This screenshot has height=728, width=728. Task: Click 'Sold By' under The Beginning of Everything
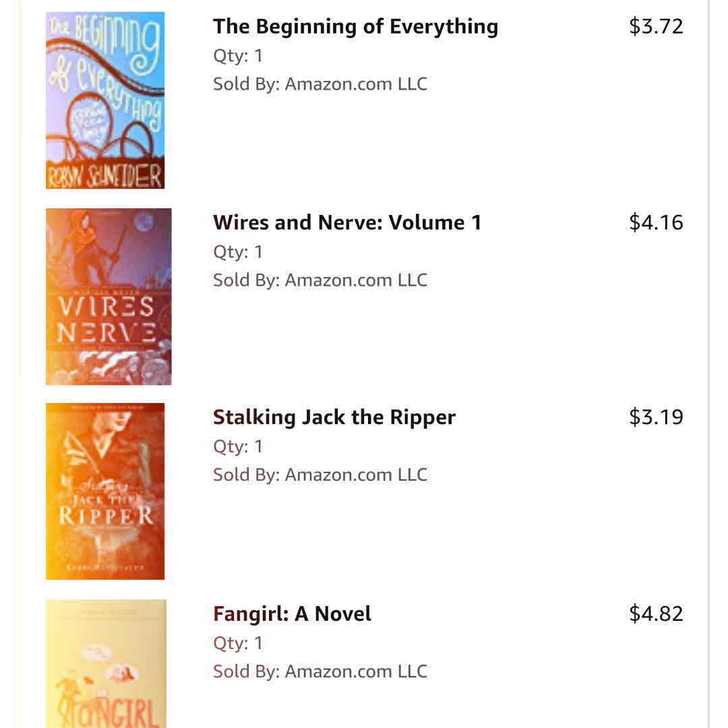[320, 84]
